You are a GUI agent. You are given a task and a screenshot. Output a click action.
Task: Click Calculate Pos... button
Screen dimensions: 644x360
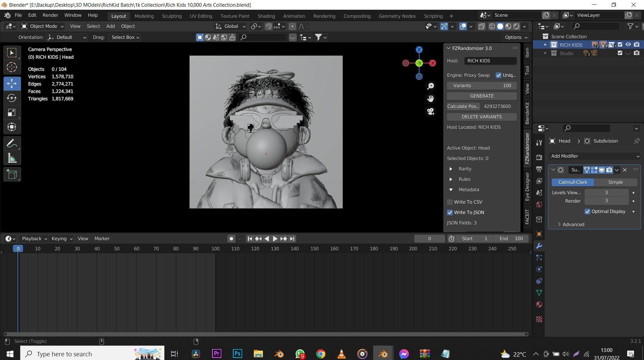pyautogui.click(x=463, y=106)
